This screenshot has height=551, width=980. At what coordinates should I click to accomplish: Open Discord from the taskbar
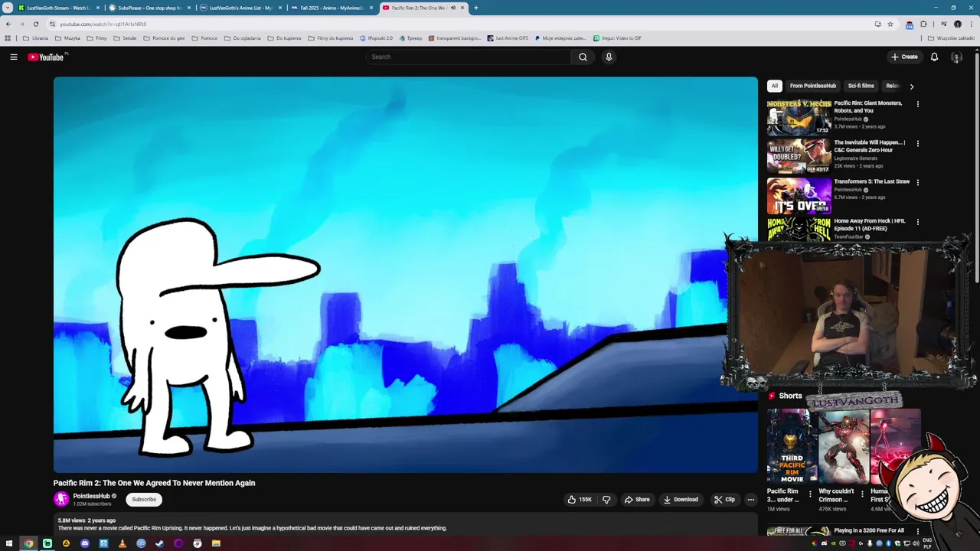tap(85, 543)
